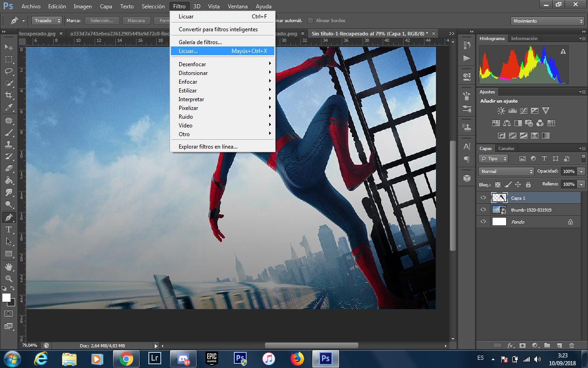Select the Lasso tool
The height and width of the screenshot is (368, 588).
[9, 71]
